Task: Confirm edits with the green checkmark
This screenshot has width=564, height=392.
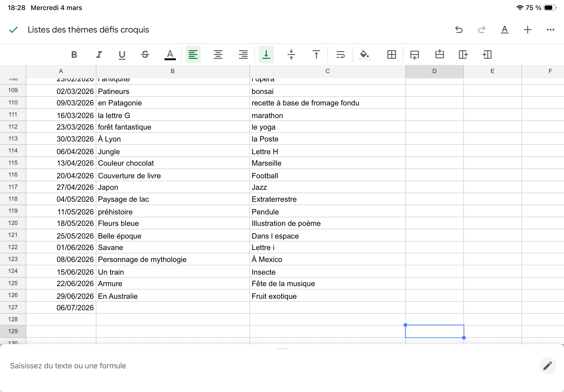Action: point(14,30)
